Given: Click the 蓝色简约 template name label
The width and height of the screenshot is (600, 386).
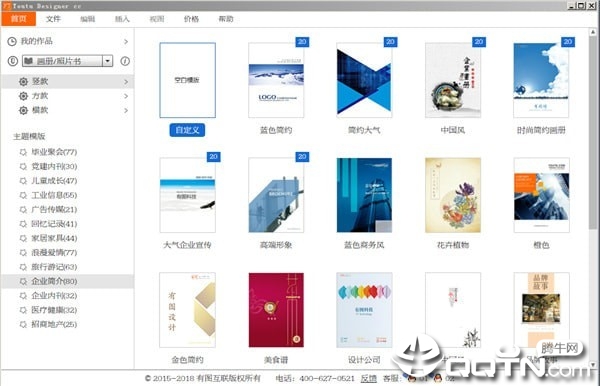Looking at the screenshot, I should tap(276, 130).
